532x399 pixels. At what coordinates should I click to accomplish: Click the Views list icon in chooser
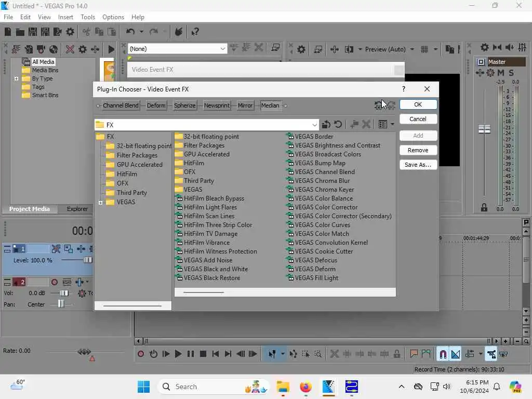point(383,125)
